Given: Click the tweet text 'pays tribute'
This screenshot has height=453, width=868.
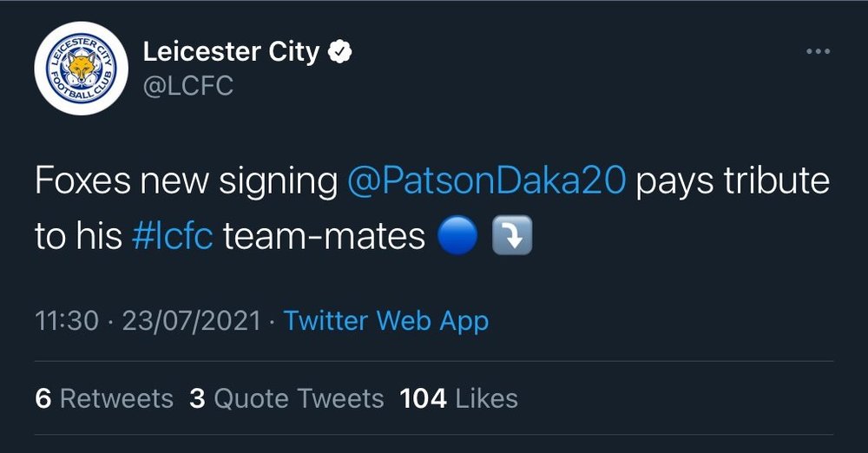Looking at the screenshot, I should tap(733, 181).
